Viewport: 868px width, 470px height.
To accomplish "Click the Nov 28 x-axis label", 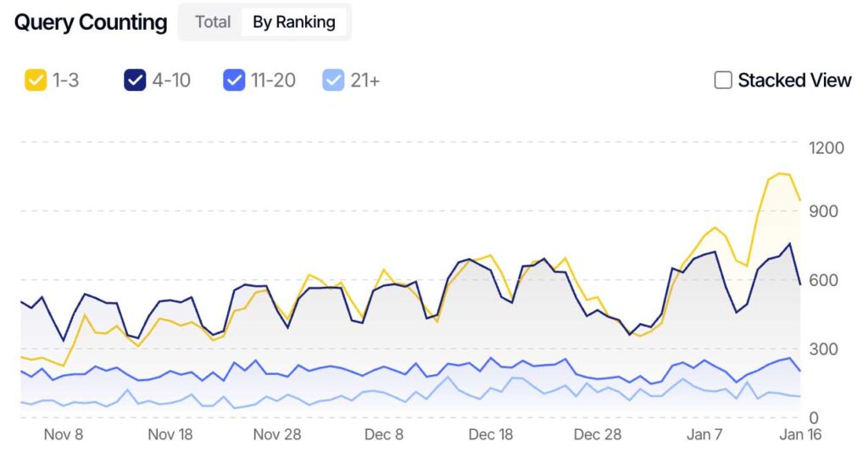I will [x=277, y=434].
